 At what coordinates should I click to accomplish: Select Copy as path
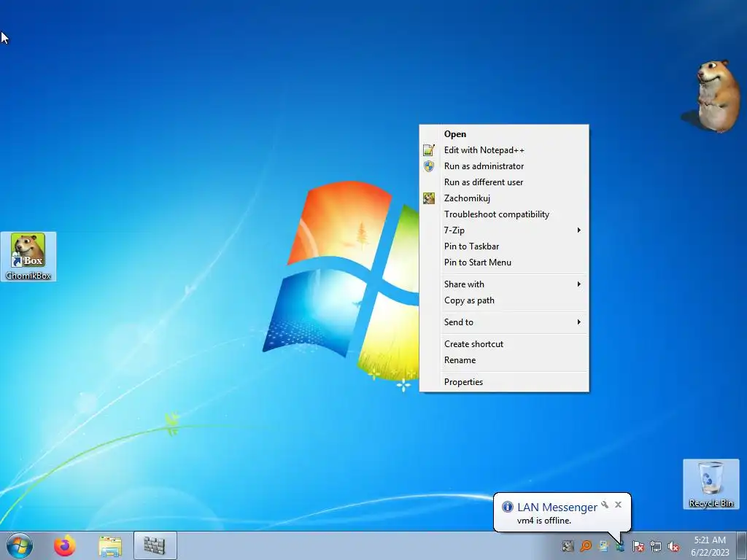503,300
